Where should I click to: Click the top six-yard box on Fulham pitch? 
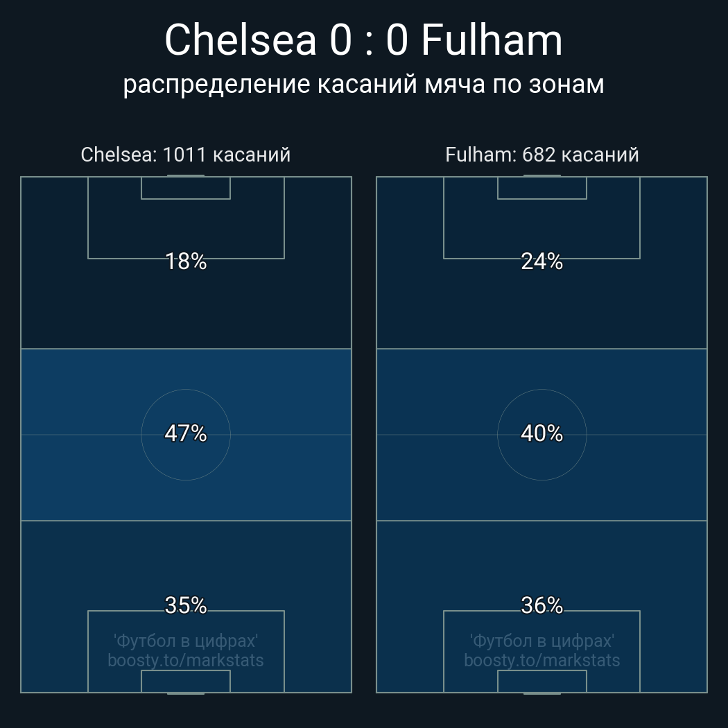click(541, 188)
